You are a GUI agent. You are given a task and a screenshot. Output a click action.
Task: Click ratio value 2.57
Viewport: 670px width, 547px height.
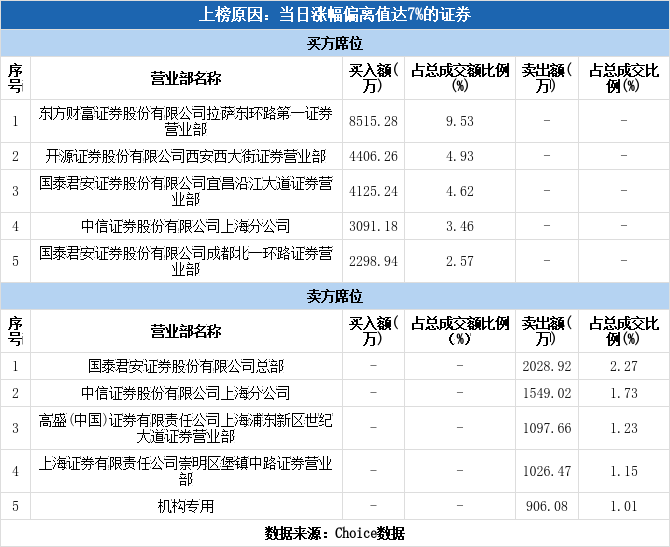[x=460, y=262]
